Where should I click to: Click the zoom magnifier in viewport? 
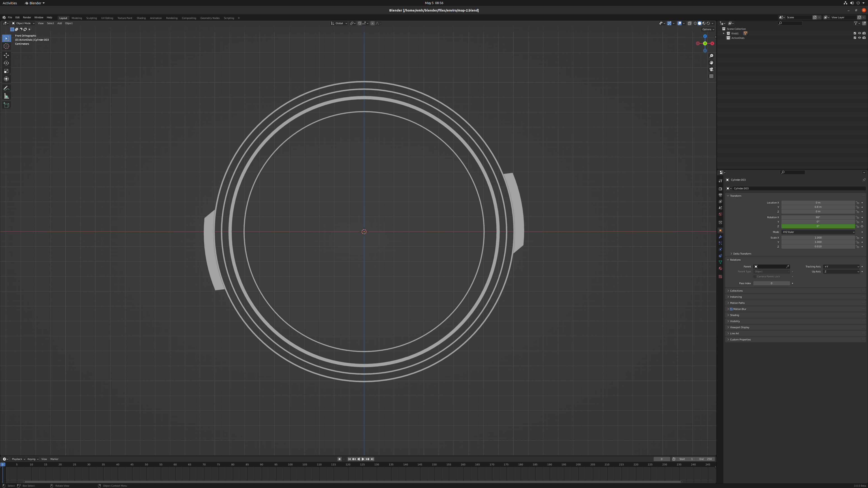coord(711,56)
